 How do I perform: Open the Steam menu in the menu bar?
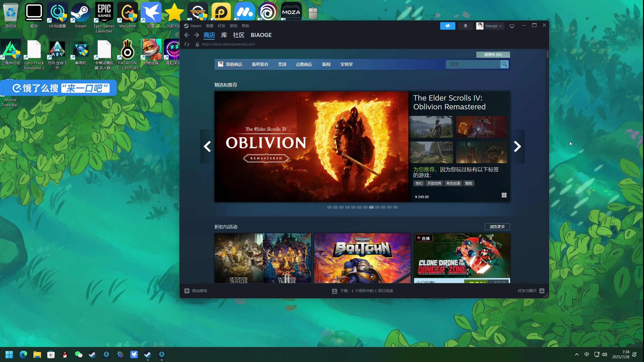tap(196, 26)
